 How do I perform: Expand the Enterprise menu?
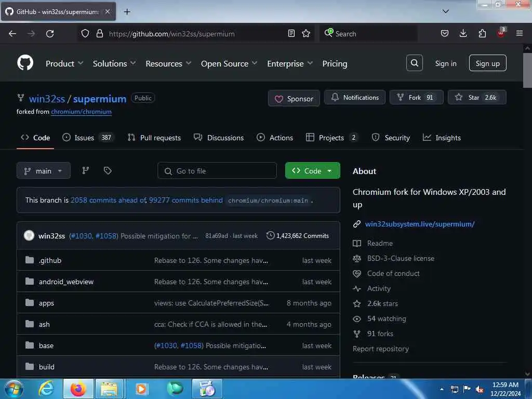(x=290, y=63)
